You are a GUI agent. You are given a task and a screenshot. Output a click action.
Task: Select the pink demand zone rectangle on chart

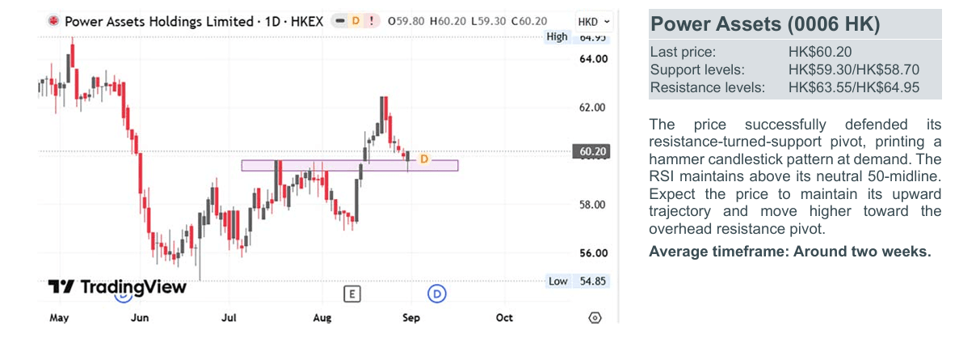(350, 165)
